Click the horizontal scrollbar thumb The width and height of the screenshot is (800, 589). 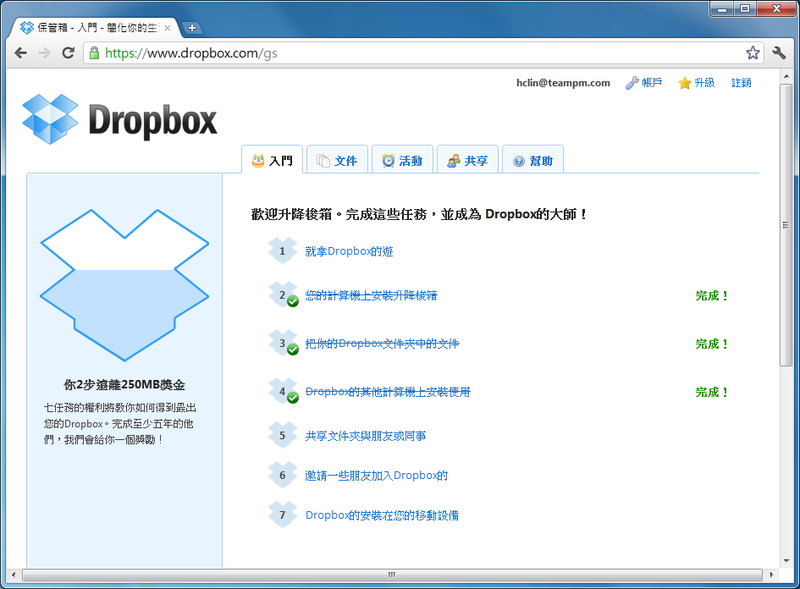coord(392,575)
